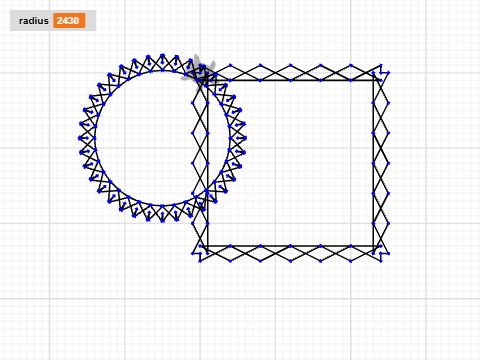Click the empty center of the large square

coord(300,163)
